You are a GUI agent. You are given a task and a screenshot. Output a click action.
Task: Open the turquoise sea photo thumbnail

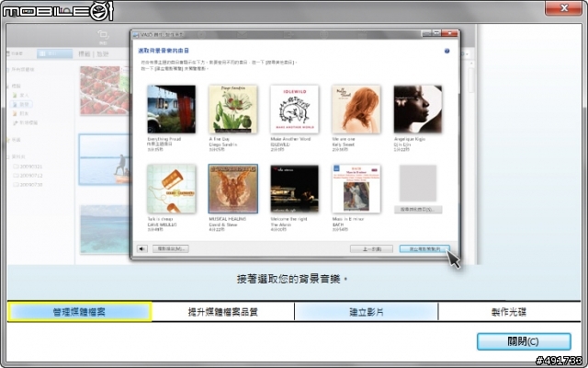[x=105, y=229]
